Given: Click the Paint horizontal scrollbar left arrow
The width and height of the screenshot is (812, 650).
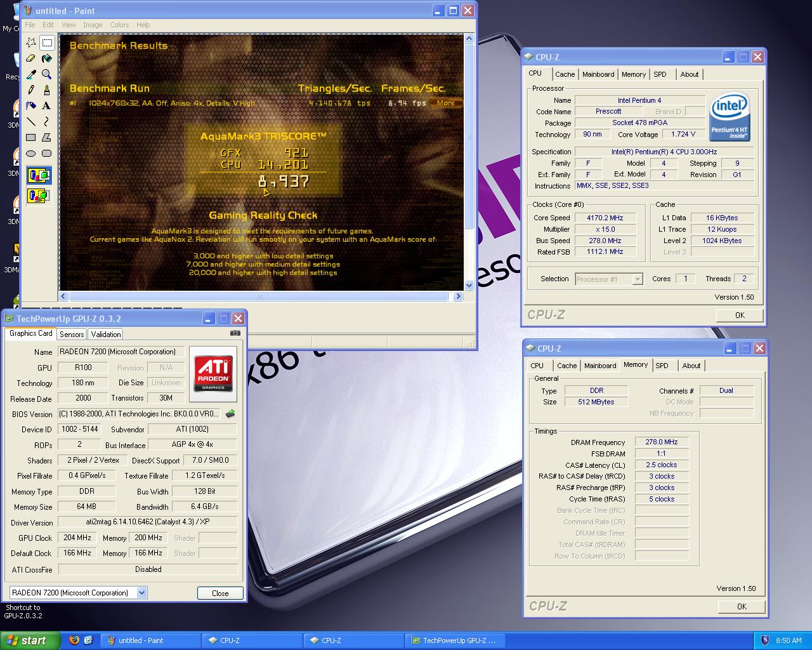Looking at the screenshot, I should click(x=63, y=296).
